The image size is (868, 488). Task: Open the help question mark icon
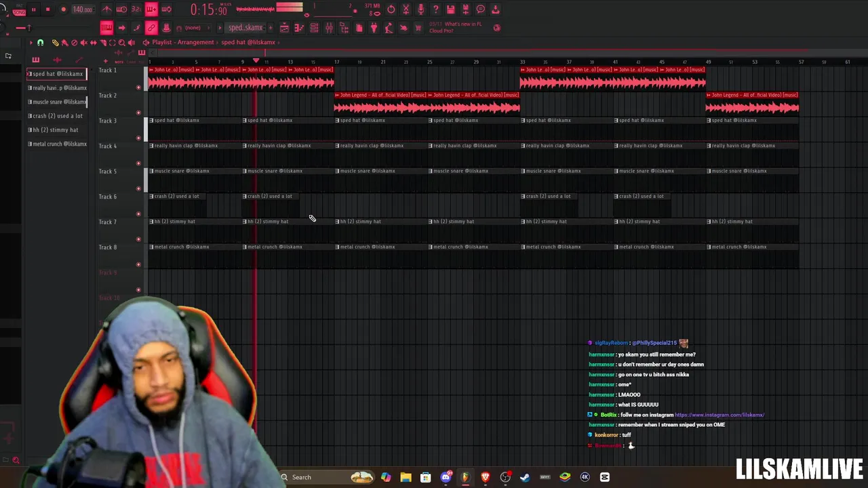pos(436,9)
